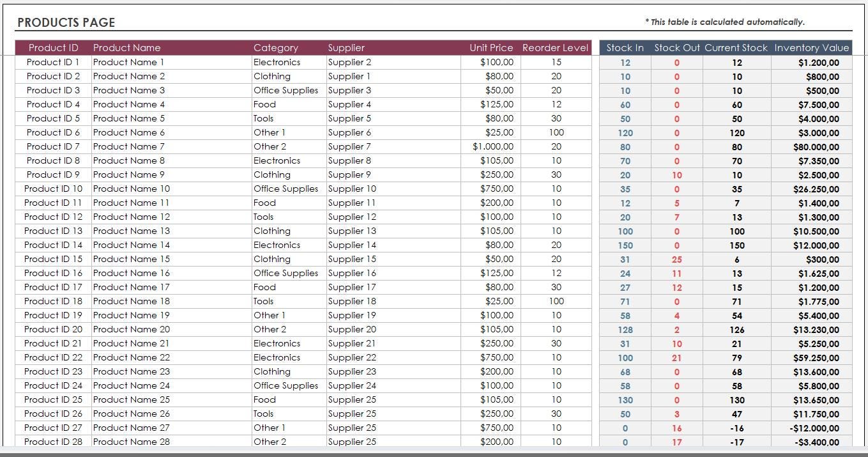This screenshot has height=457, width=868.
Task: Select Food category of Product ID 11
Action: tap(289, 203)
